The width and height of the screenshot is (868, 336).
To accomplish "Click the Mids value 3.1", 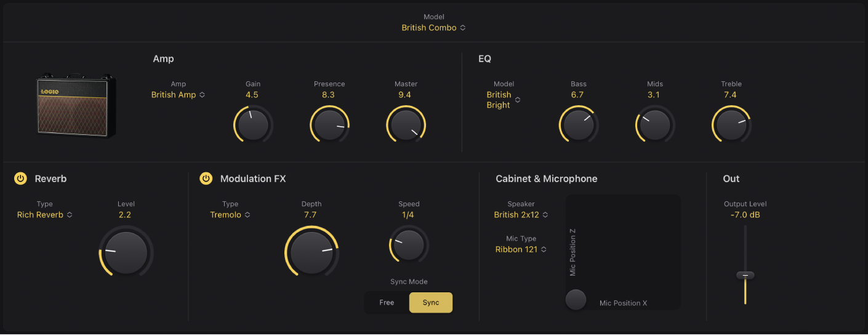I will [x=654, y=95].
